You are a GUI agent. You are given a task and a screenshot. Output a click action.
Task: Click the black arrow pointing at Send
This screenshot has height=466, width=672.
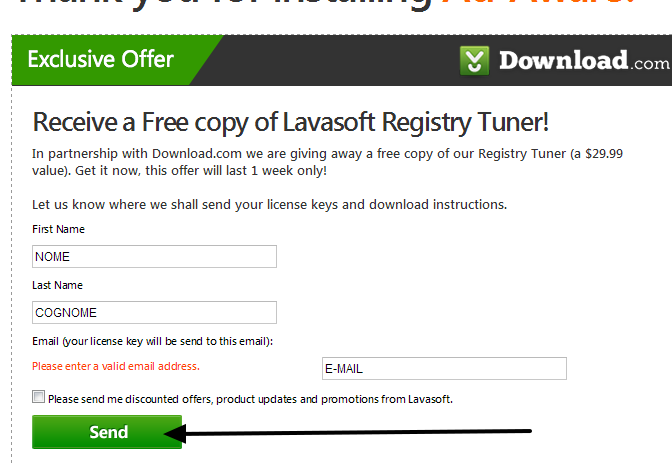click(x=348, y=433)
